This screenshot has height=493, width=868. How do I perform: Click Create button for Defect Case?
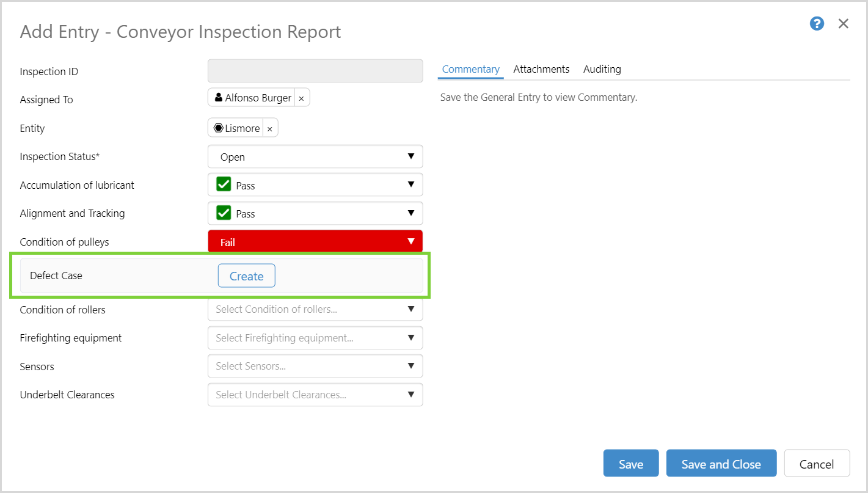tap(246, 276)
